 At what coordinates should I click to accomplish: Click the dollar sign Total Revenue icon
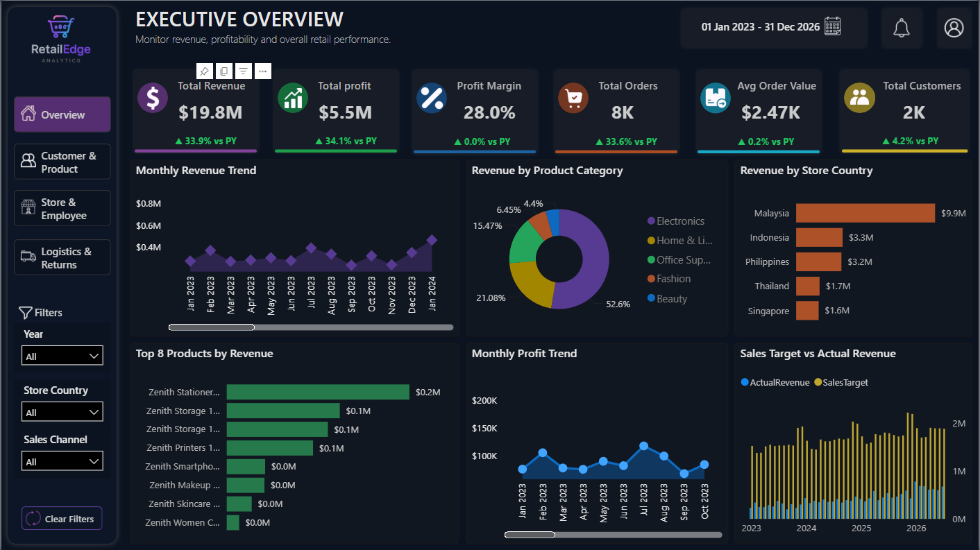[x=153, y=98]
